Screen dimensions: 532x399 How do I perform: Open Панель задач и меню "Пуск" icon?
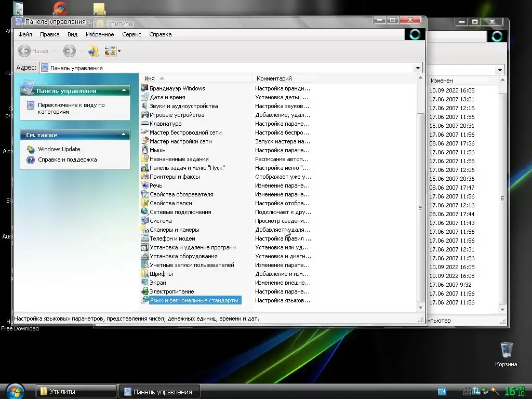coord(144,168)
